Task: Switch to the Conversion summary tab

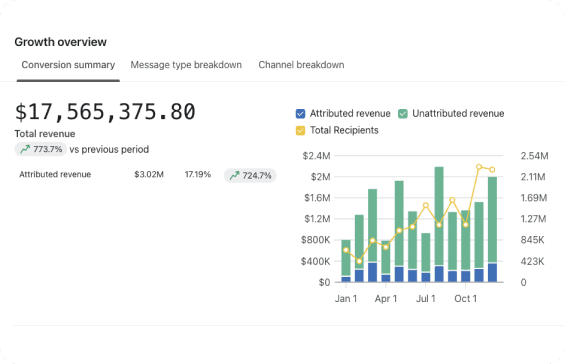Action: coord(68,65)
